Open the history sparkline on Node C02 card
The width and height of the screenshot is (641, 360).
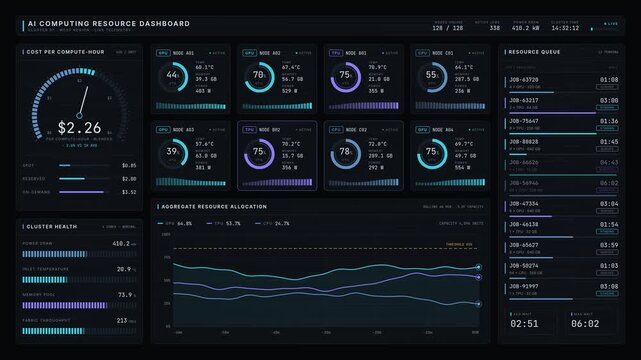click(363, 183)
